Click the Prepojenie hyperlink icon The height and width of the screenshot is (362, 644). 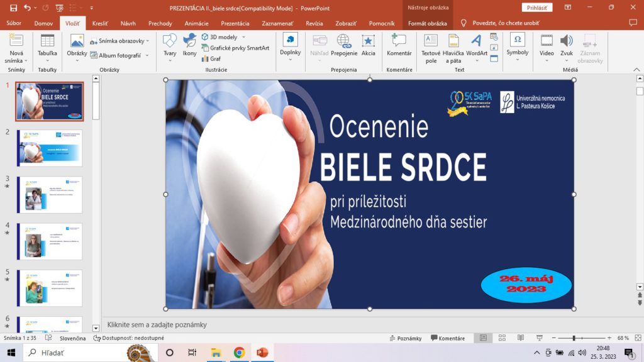pyautogui.click(x=344, y=45)
